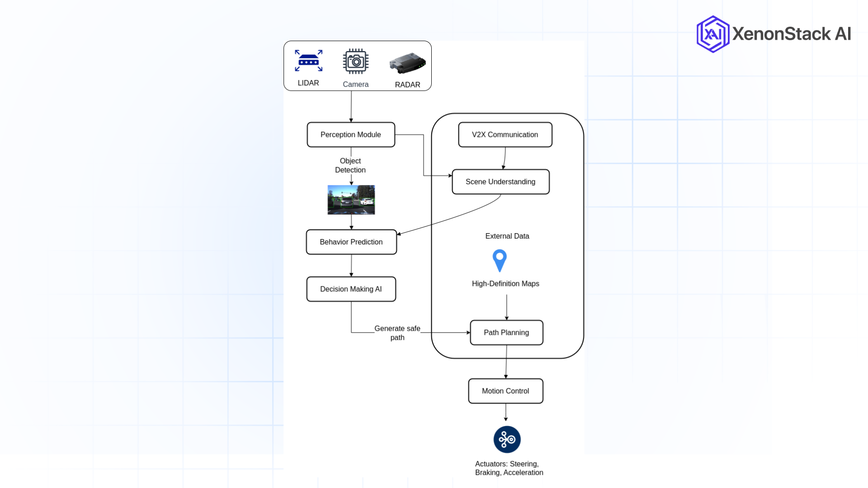Select the External Data heading
The width and height of the screenshot is (868, 488).
pos(507,236)
